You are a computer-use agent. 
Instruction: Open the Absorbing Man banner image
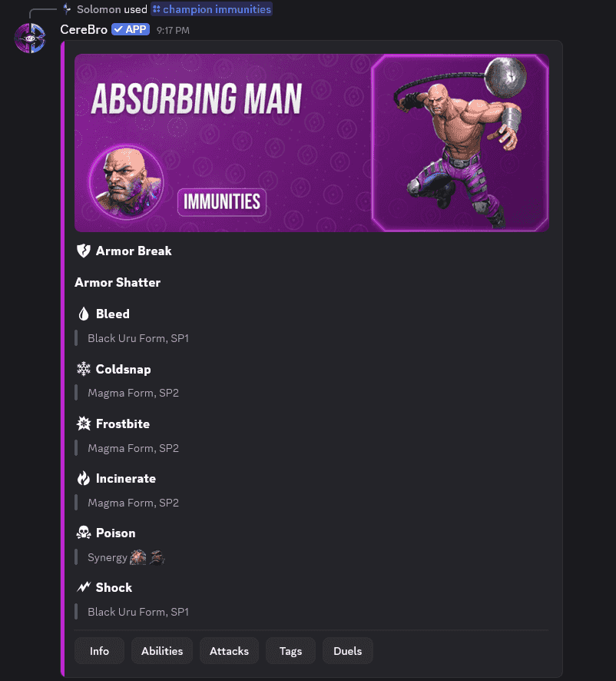(x=312, y=143)
